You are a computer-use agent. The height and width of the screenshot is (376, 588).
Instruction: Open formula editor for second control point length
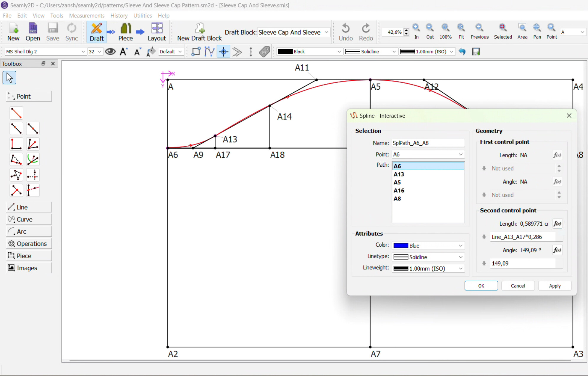coord(557,224)
